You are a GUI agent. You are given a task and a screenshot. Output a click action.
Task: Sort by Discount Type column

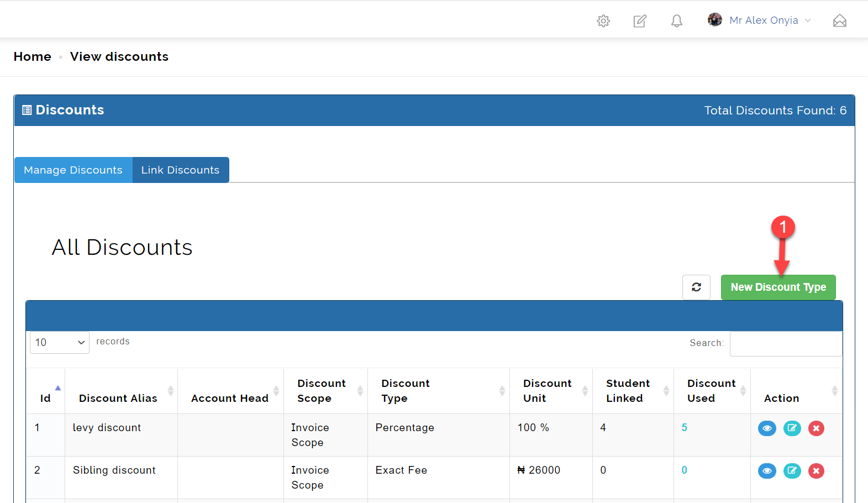[439, 391]
